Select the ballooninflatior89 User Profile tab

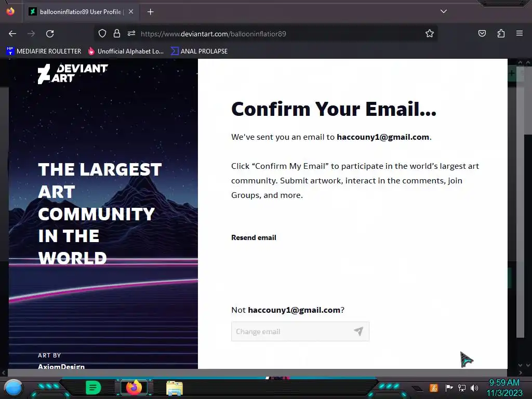(81, 12)
